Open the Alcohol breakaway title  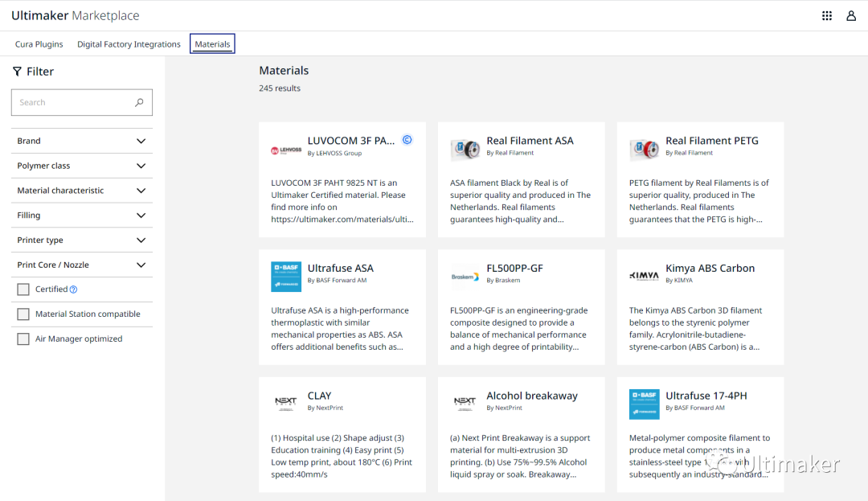pos(532,396)
